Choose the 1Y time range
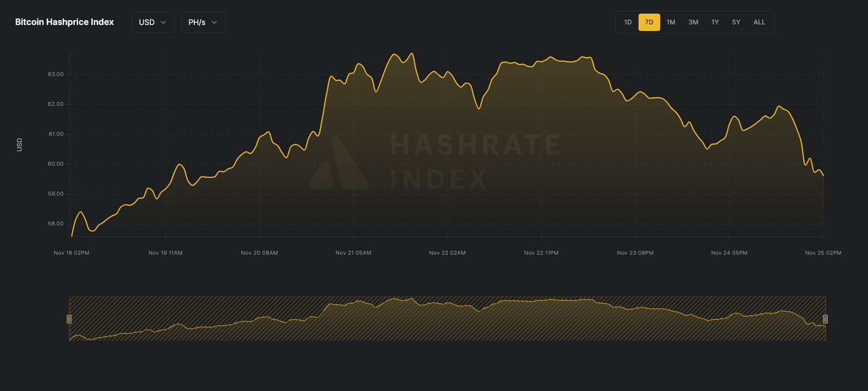This screenshot has height=391, width=868. click(x=715, y=22)
